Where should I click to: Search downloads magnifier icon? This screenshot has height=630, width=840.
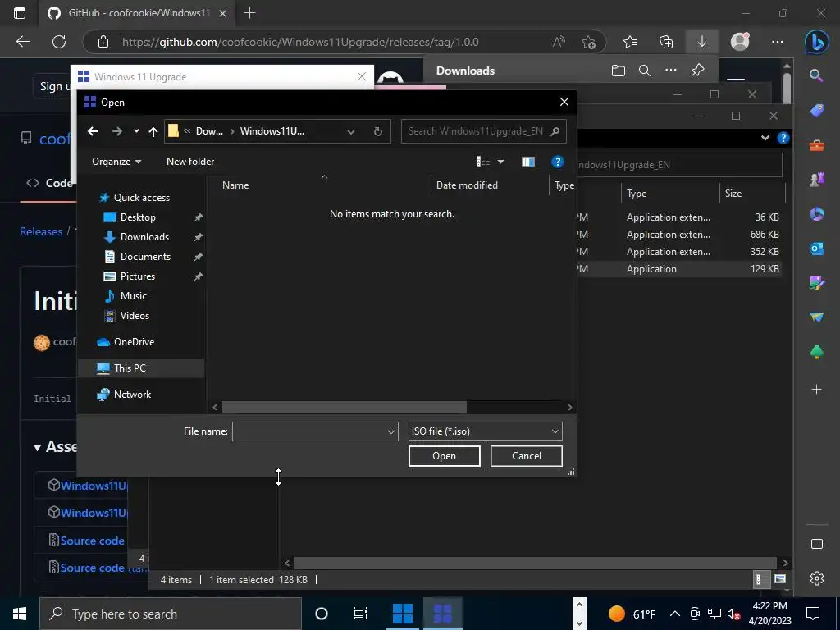645,71
